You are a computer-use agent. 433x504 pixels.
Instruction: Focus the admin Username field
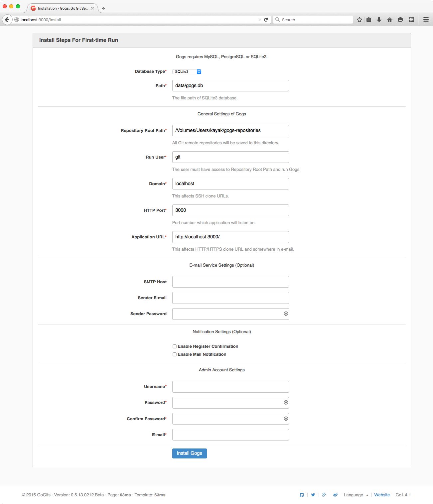(x=230, y=386)
